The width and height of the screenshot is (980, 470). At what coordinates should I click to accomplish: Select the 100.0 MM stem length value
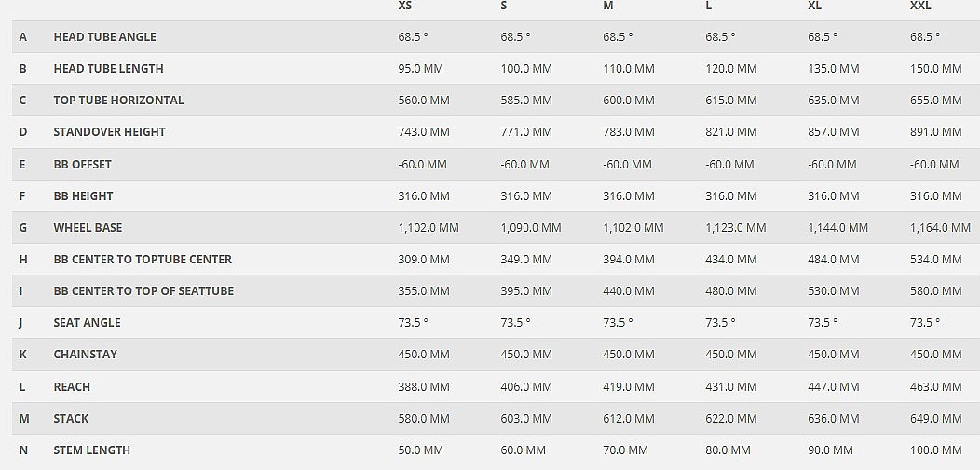click(935, 450)
